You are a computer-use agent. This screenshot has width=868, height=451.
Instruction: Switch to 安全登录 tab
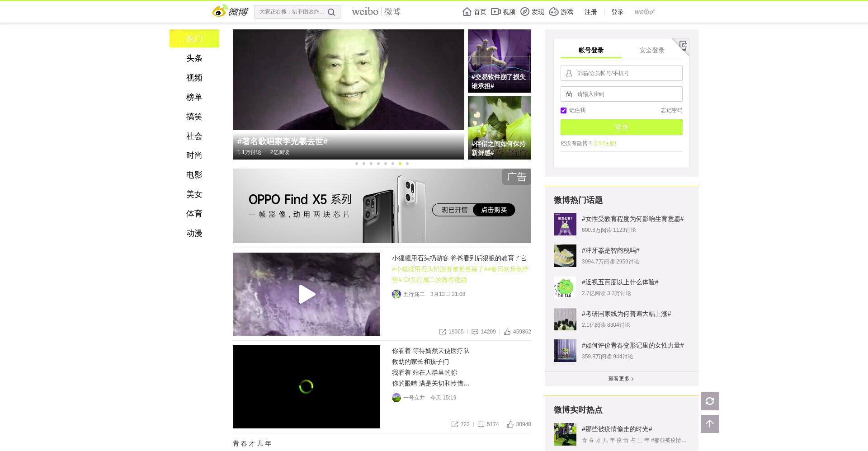pos(652,50)
